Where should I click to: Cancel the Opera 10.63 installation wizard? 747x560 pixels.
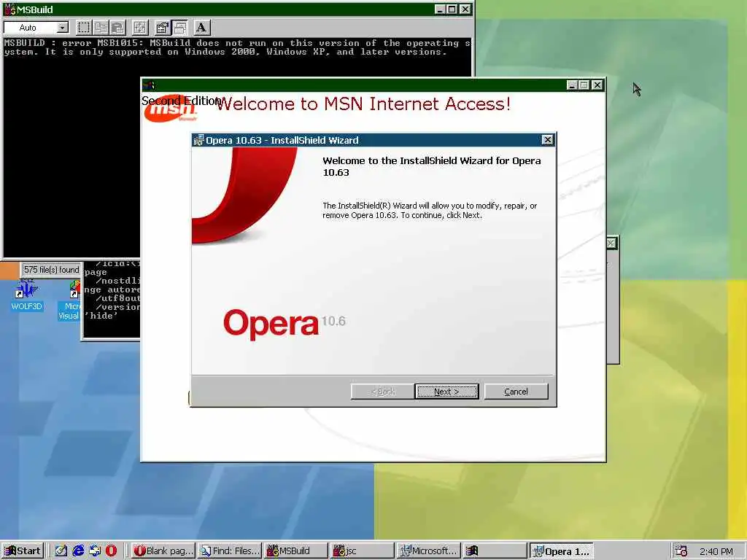516,392
